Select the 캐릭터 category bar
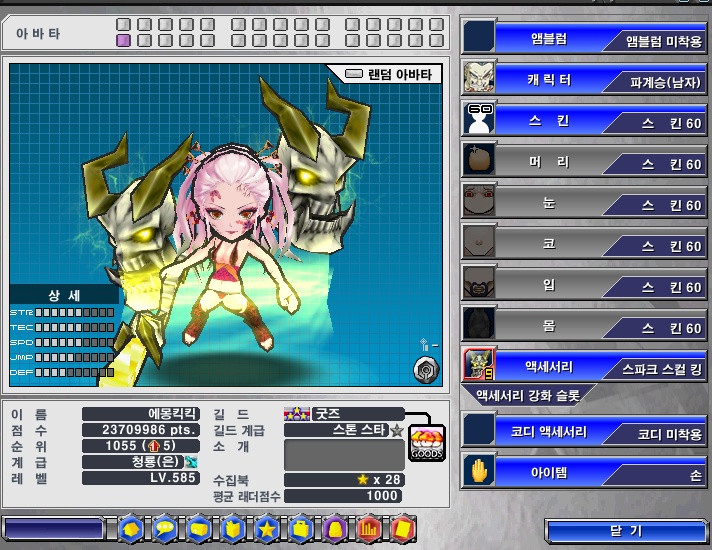Screen dimensions: 712x550 click(549, 79)
